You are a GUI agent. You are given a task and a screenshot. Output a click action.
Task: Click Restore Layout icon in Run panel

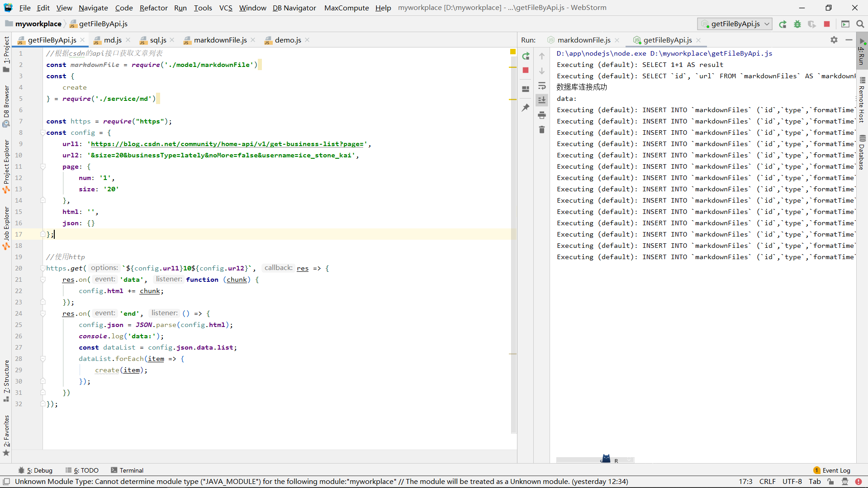coord(526,89)
